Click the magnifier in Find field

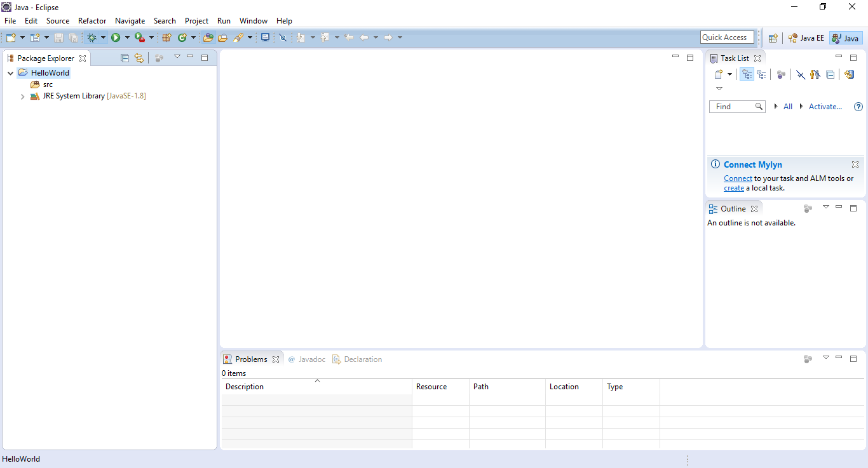759,107
